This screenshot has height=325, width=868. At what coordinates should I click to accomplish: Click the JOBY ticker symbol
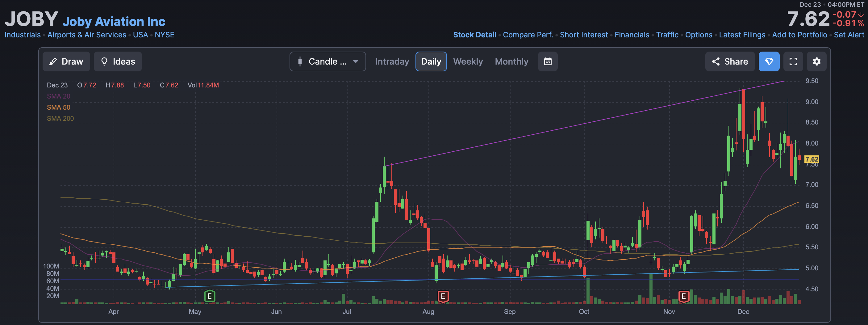pyautogui.click(x=31, y=19)
